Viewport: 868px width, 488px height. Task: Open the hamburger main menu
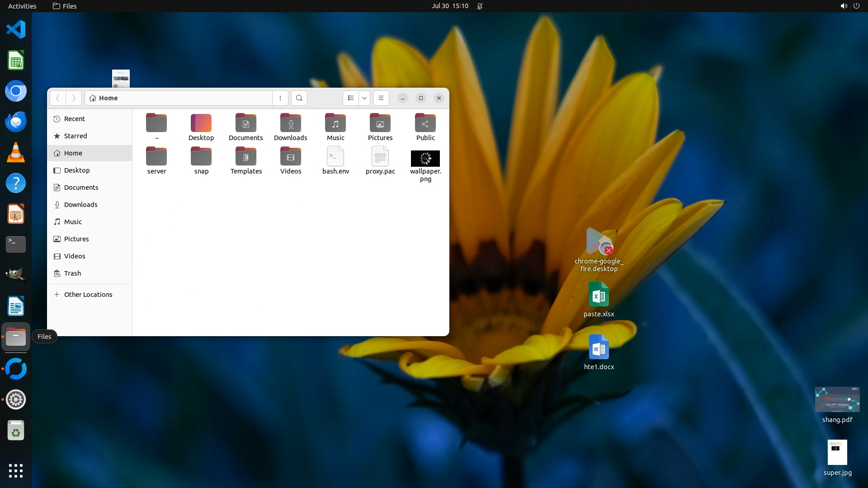[381, 98]
